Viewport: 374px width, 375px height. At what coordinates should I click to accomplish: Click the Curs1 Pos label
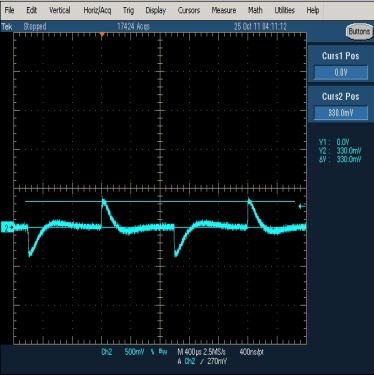pos(340,56)
